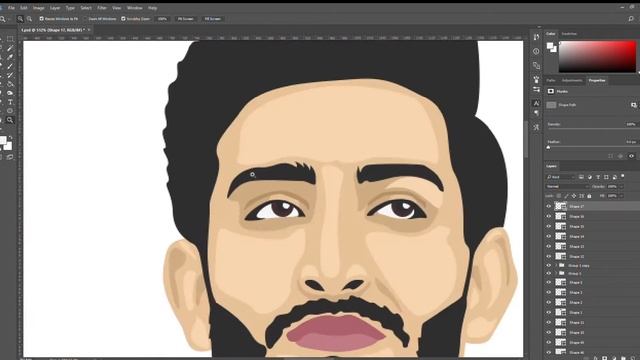Screen dimensions: 640x360
Task: Open the Filter menu
Action: [x=102, y=8]
